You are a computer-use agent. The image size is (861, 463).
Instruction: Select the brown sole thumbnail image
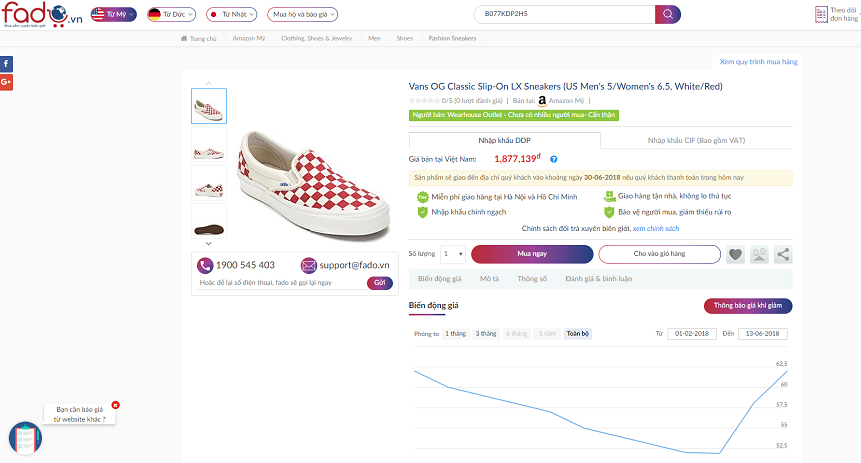209,221
